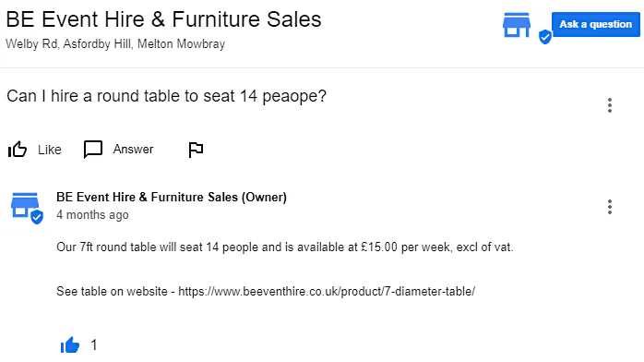
Task: Click the owner's storefront avatar icon
Action: point(25,205)
